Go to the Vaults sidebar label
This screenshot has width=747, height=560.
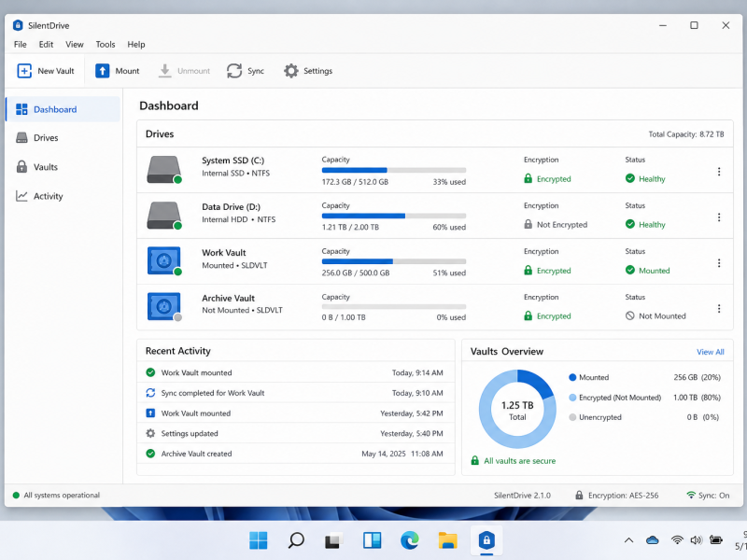(x=46, y=167)
